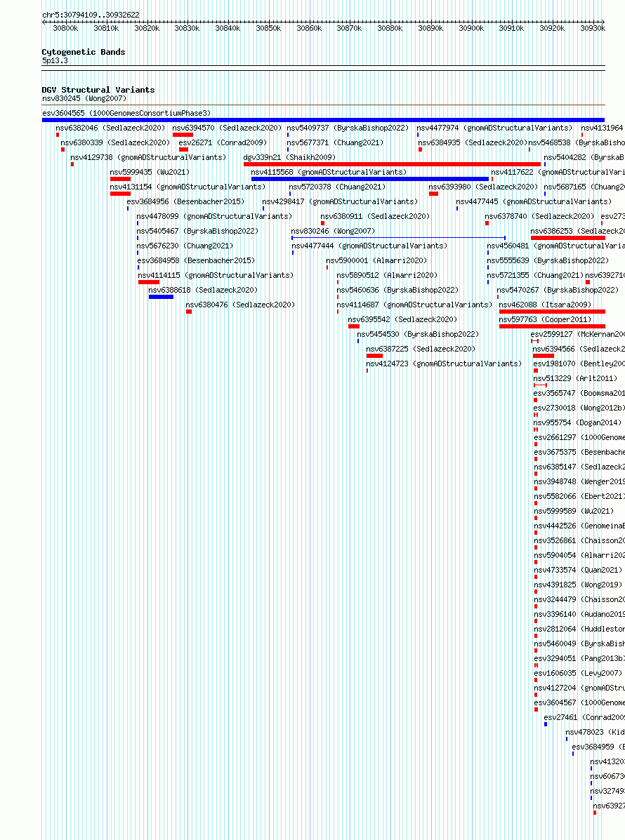Click esv26271 (Conrad2009) variant
The width and height of the screenshot is (625, 840).
pos(223,142)
